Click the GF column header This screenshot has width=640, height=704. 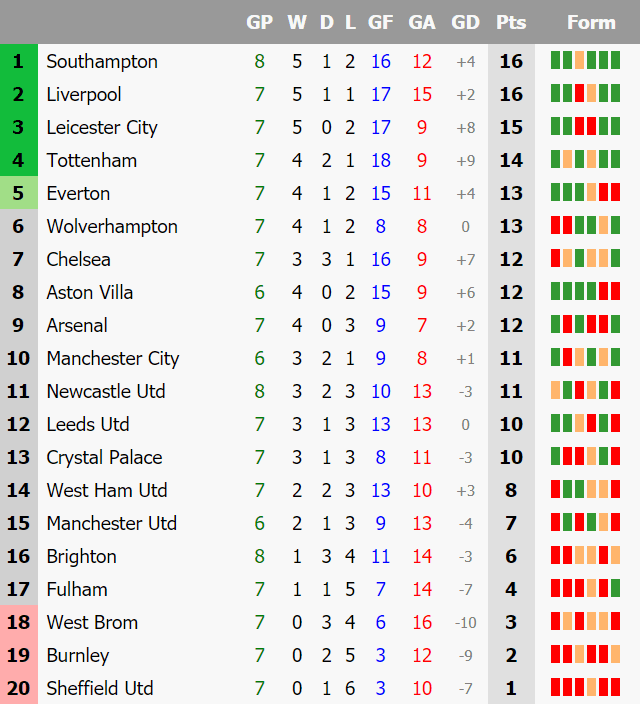click(x=380, y=22)
